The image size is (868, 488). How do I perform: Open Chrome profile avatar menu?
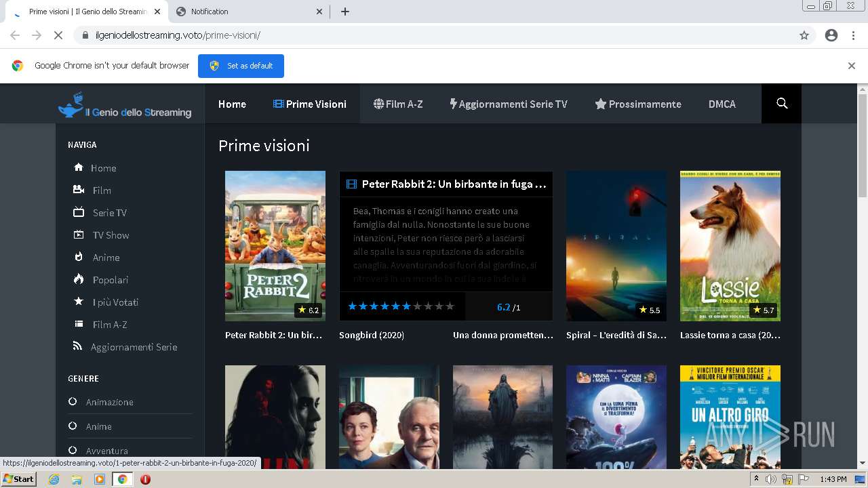pos(831,35)
